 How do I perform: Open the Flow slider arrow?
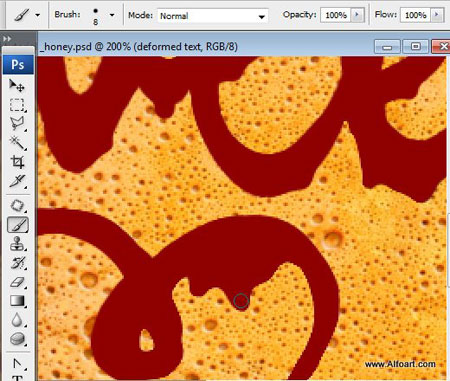(437, 15)
